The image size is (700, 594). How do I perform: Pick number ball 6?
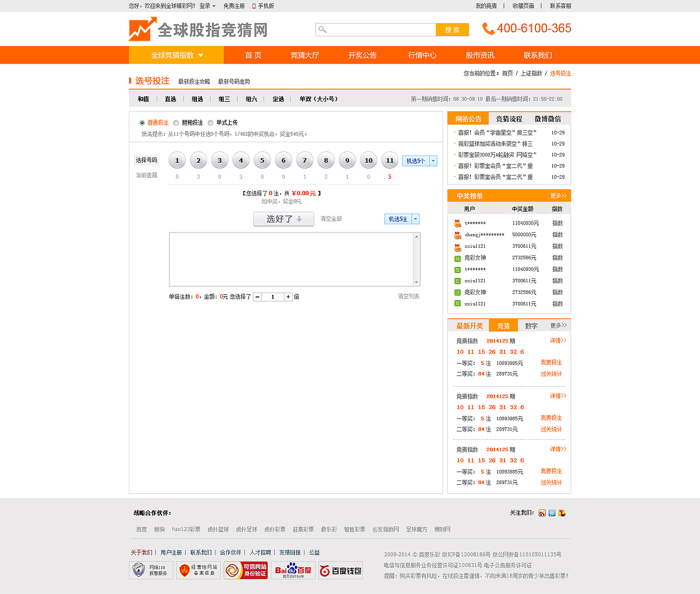[x=283, y=160]
